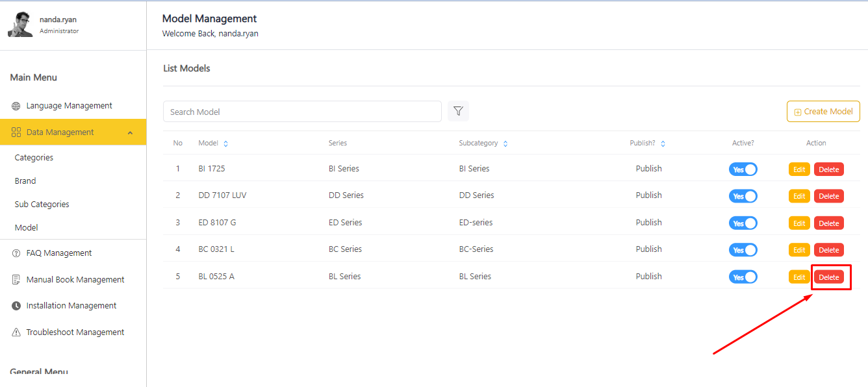Sort by Model column arrows
The width and height of the screenshot is (868, 387).
[x=225, y=144]
